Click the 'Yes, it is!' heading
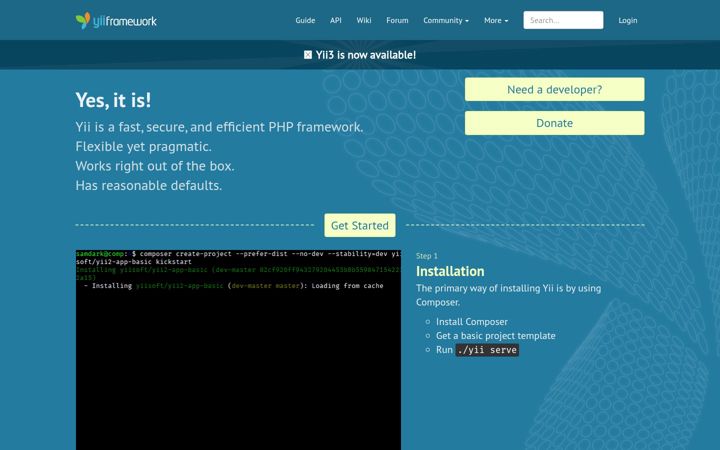The image size is (720, 450). tap(113, 100)
